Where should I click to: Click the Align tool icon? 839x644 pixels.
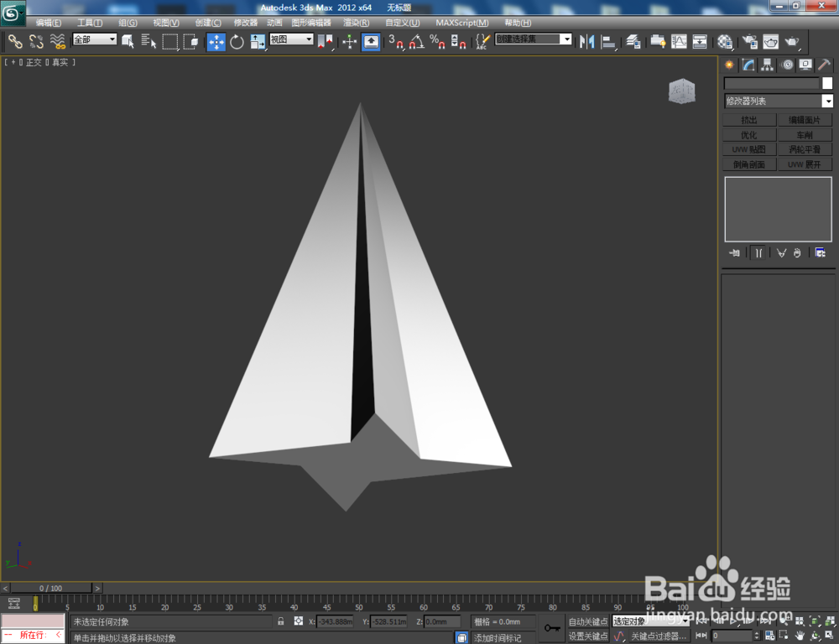pos(608,42)
